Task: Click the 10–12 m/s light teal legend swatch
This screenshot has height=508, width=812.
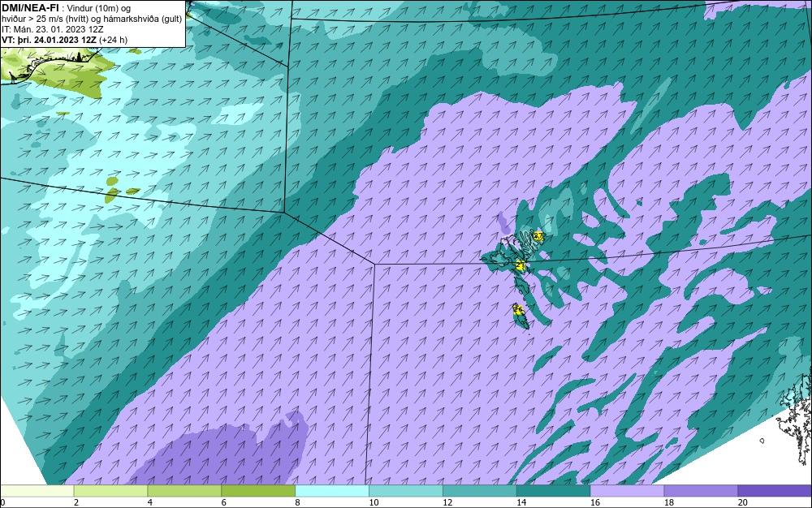Action: coord(406,491)
